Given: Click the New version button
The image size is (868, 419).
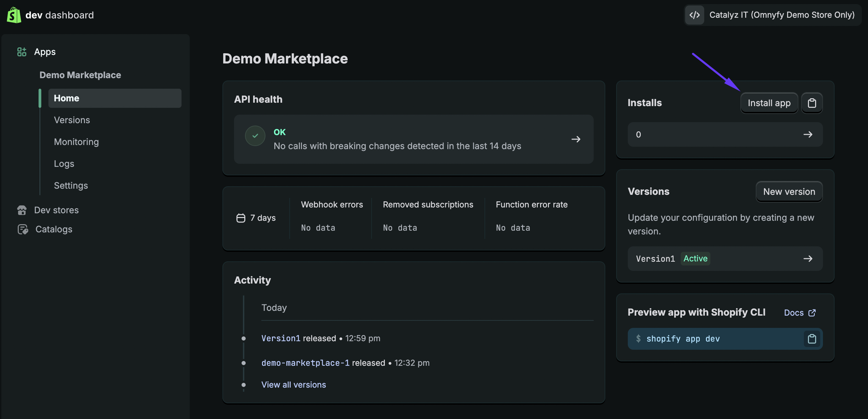Looking at the screenshot, I should pos(789,192).
